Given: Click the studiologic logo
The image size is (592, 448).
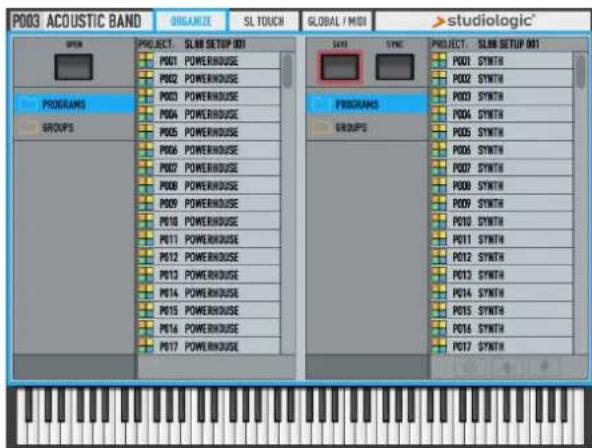Looking at the screenshot, I should (x=484, y=21).
